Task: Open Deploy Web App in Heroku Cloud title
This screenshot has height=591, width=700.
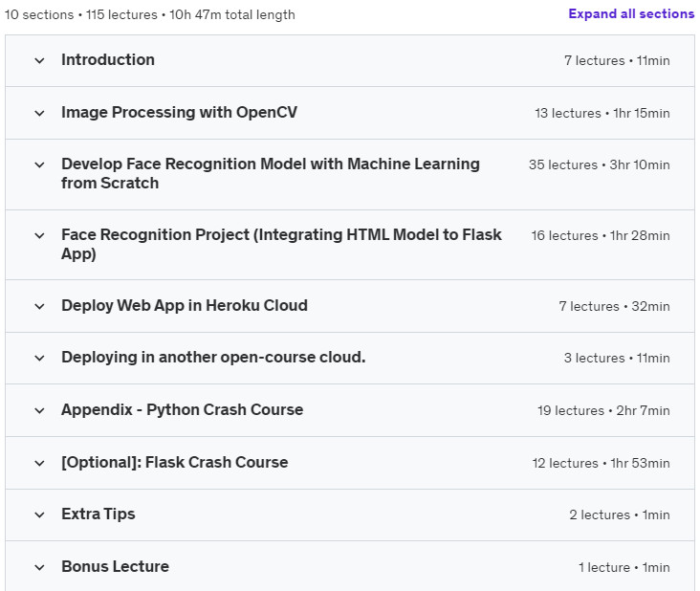Action: click(x=185, y=306)
